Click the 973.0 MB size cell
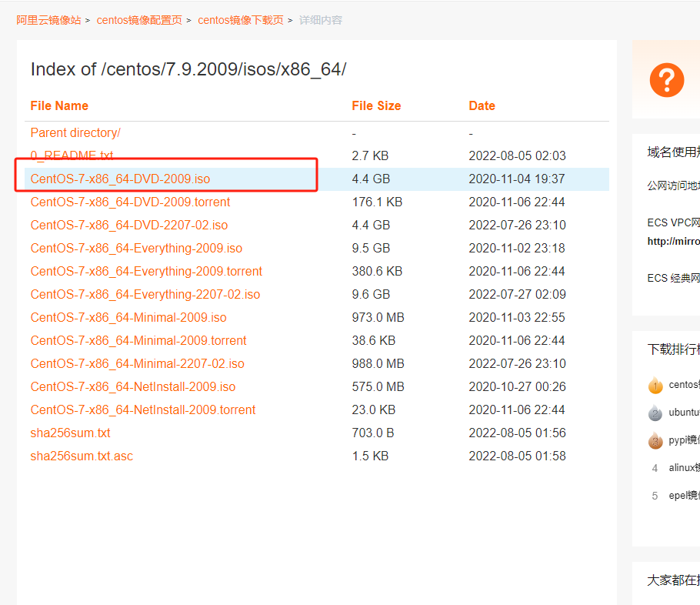The width and height of the screenshot is (700, 605). [x=378, y=317]
